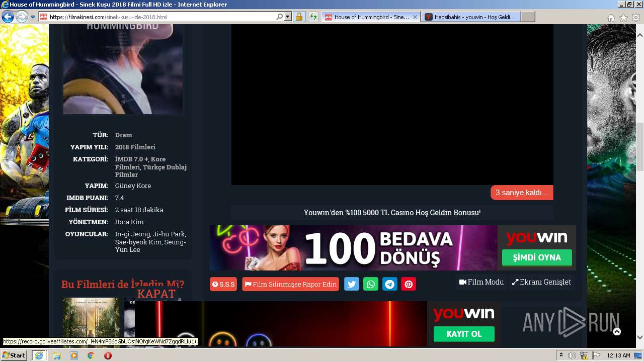Click the 100 BEDAVA DÖNÜŞ banner image

tap(353, 248)
